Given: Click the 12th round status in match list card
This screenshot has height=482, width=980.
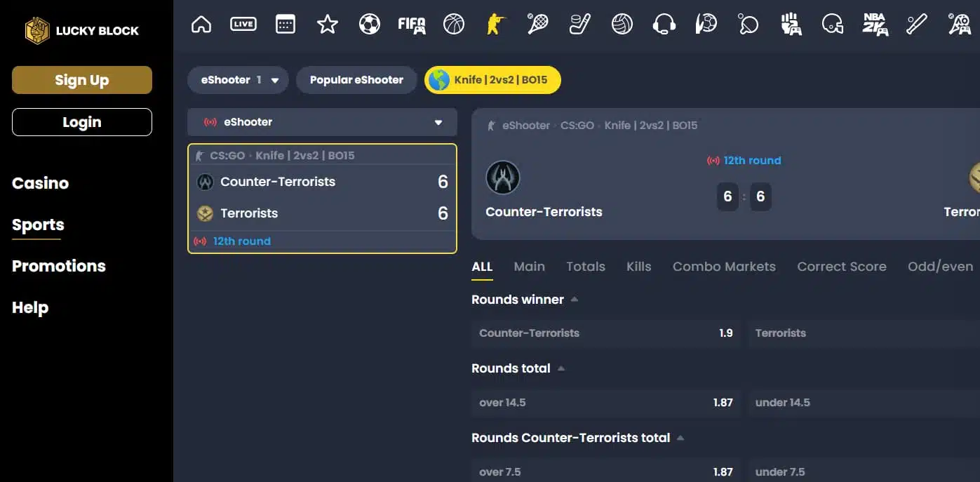Looking at the screenshot, I should point(242,241).
